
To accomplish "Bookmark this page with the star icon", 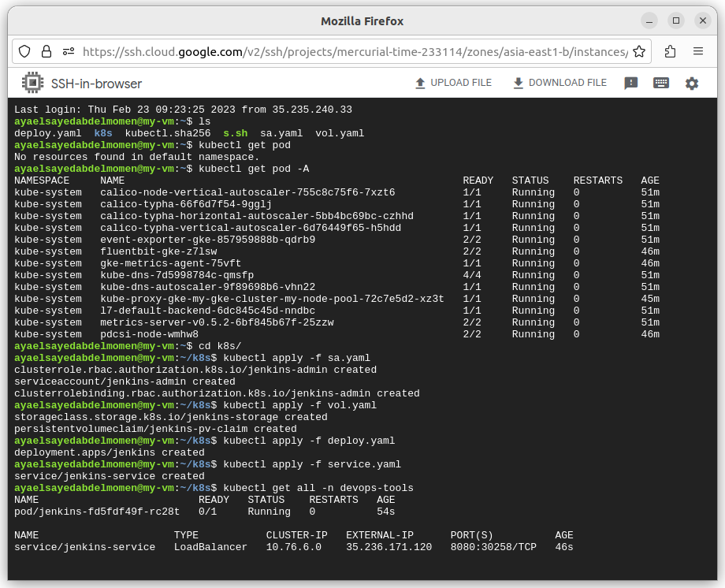I will [639, 51].
